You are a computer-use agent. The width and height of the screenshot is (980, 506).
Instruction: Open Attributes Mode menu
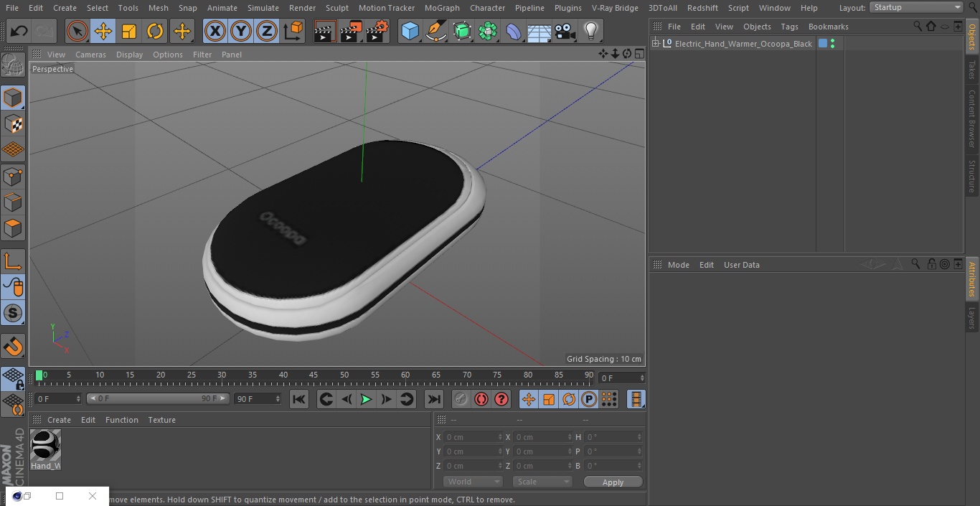tap(678, 265)
